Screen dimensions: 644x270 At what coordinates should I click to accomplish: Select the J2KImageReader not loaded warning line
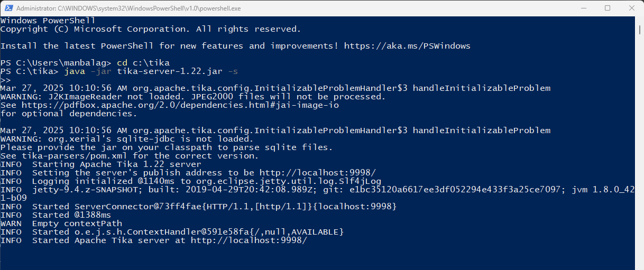tap(193, 97)
